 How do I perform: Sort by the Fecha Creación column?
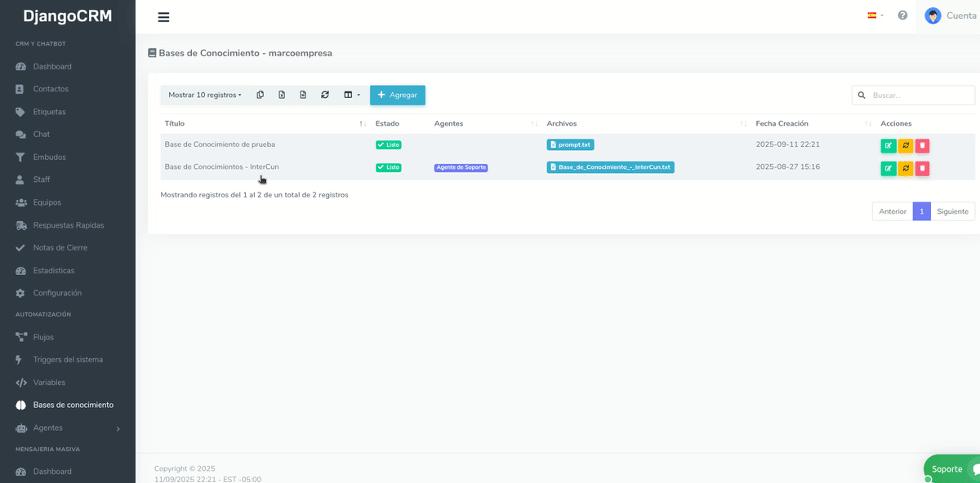pos(813,124)
